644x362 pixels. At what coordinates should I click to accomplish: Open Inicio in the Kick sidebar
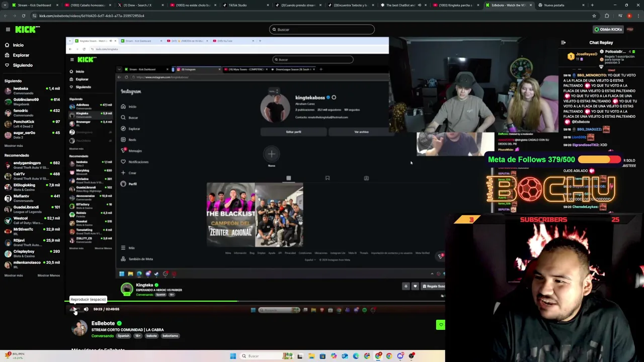click(x=18, y=45)
